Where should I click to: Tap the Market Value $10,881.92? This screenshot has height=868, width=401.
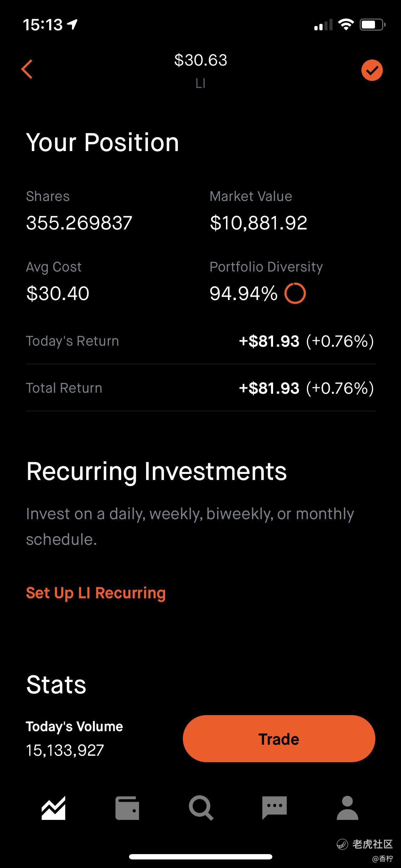[x=258, y=223]
